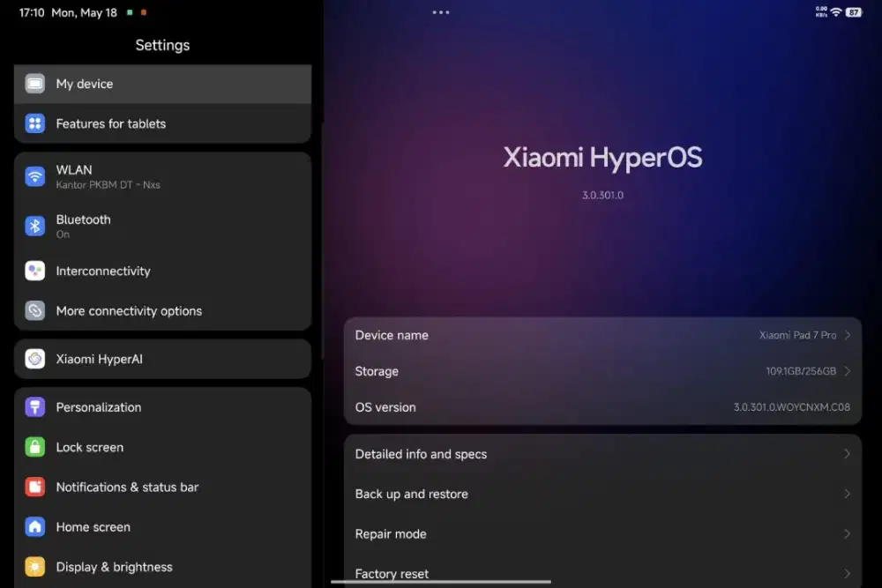Tap the 3.0.301.0.WOYCNXM.C08 version value

pos(791,407)
